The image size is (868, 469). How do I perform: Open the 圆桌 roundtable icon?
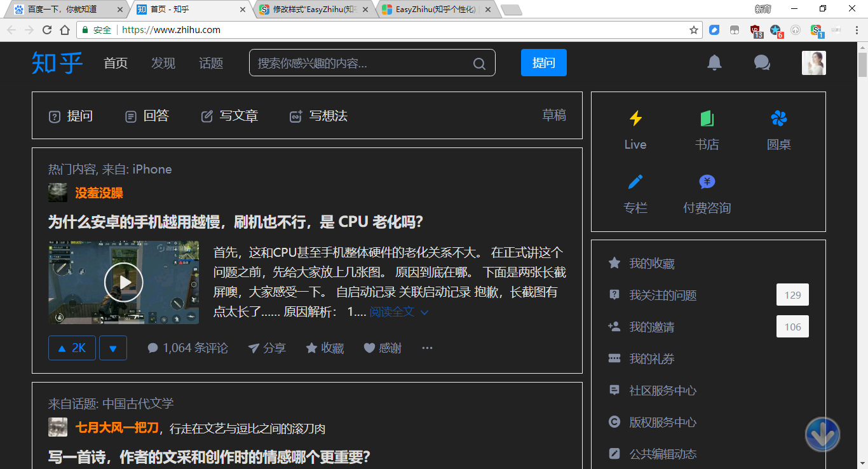click(779, 118)
